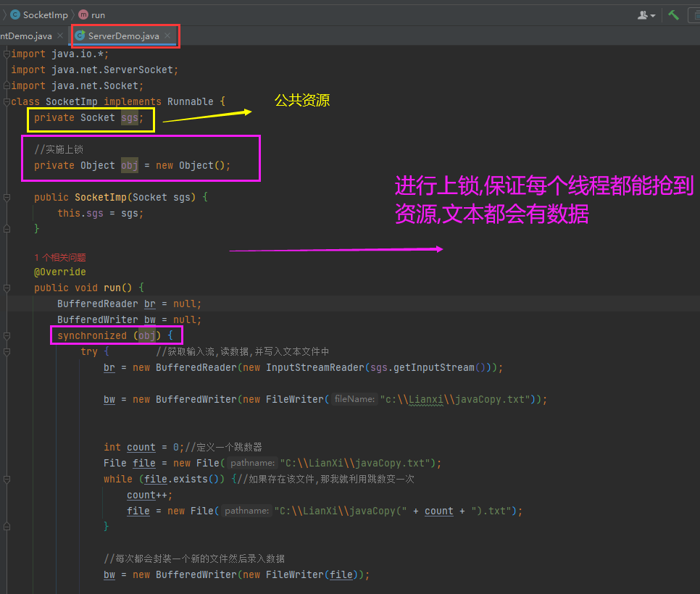Switch to the ServerDemo.java tab

pos(124,36)
